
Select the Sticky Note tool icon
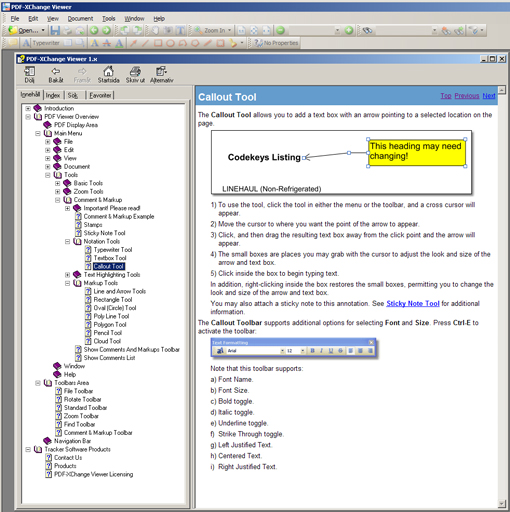[13, 43]
